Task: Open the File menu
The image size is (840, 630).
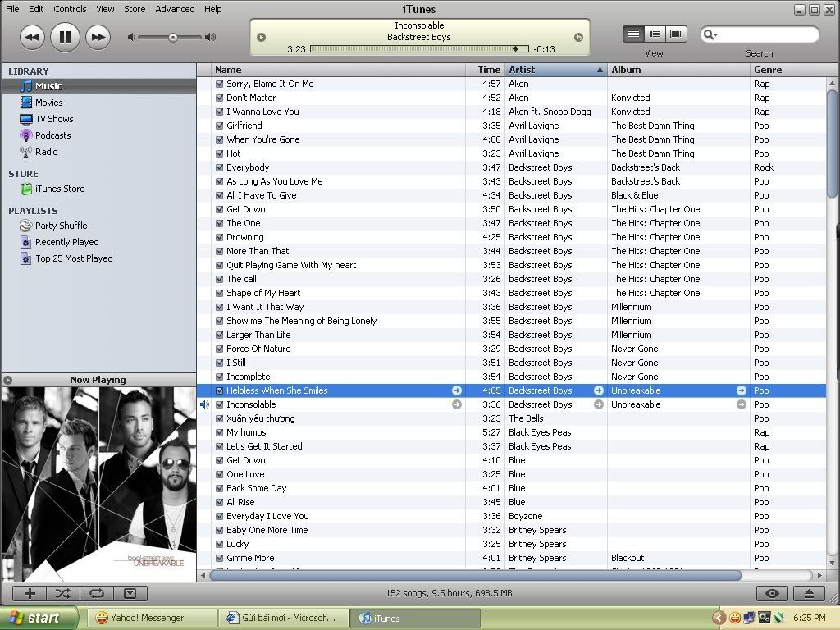Action: [12, 9]
